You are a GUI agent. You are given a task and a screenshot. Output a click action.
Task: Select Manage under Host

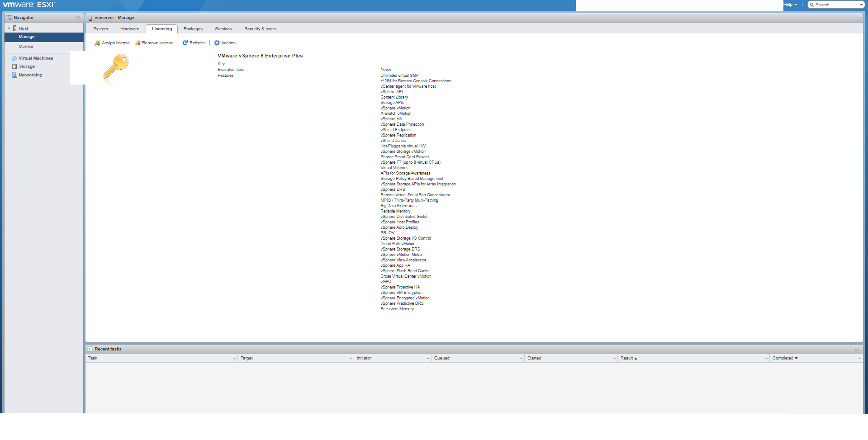tap(44, 37)
